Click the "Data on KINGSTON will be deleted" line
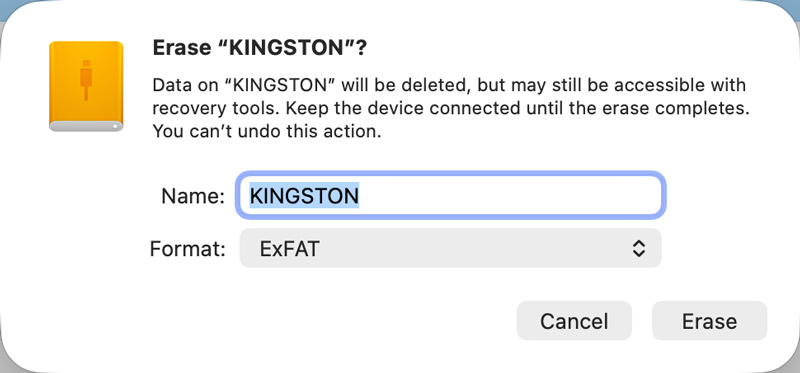 312,85
